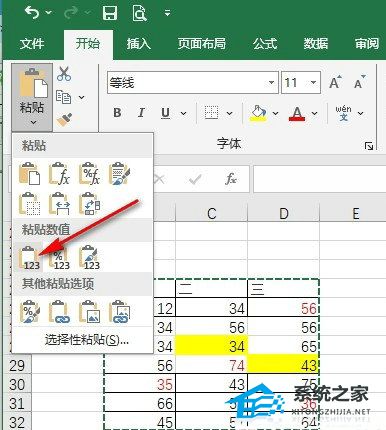Choose Paste Formatting only option
386x430 pixels.
pos(29,312)
